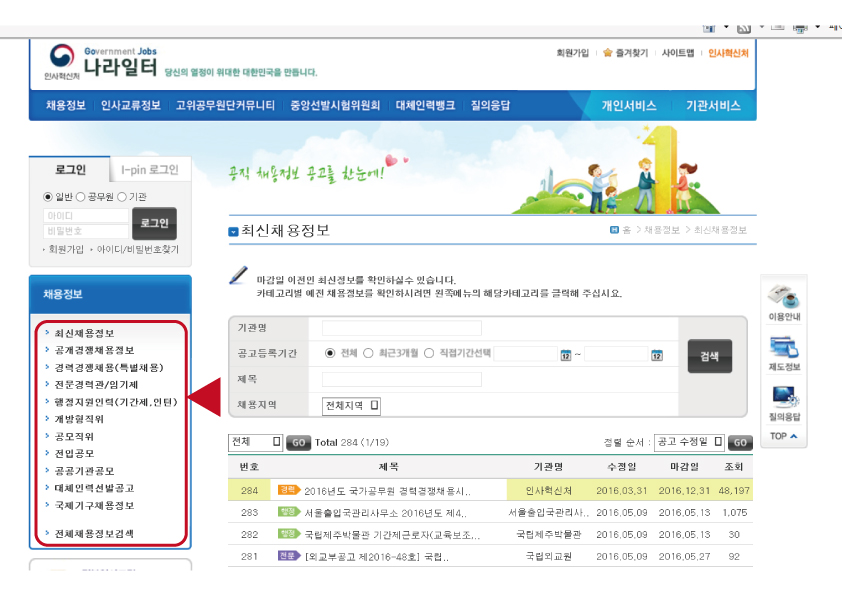Screen dimensions: 842x595
Task: Click the 인사혁신처 header link
Action: pyautogui.click(x=728, y=53)
